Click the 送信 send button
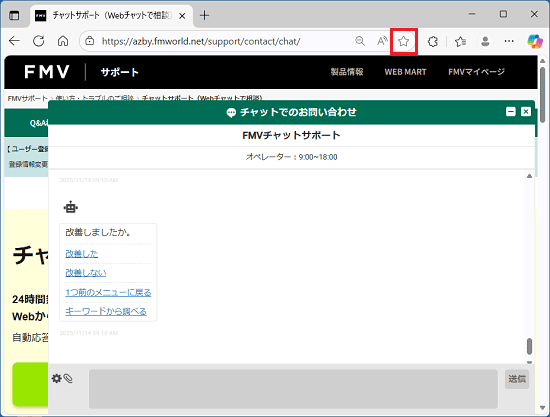This screenshot has width=550, height=417. (517, 379)
